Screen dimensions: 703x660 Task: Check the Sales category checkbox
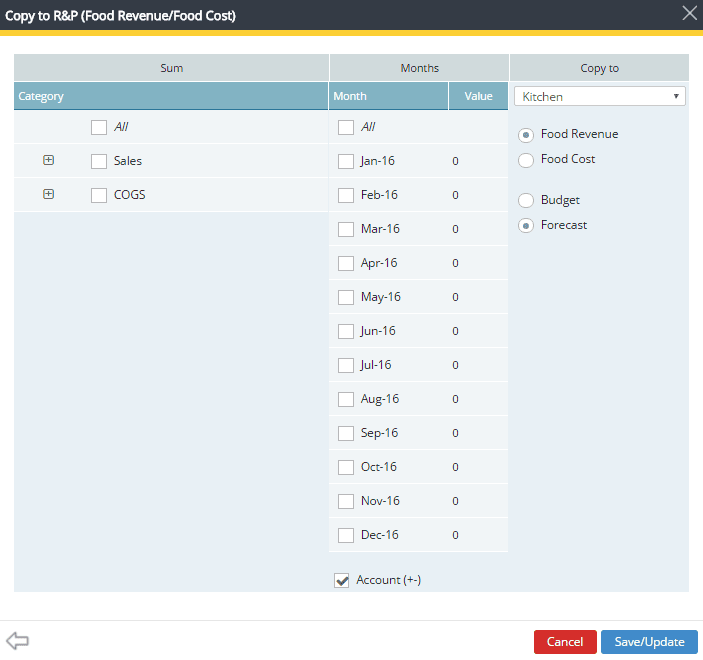99,161
